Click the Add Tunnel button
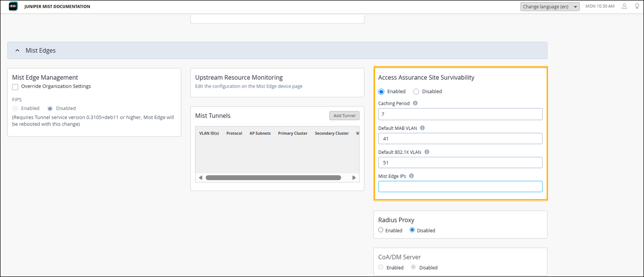Viewport: 644px width, 277px height. point(344,116)
